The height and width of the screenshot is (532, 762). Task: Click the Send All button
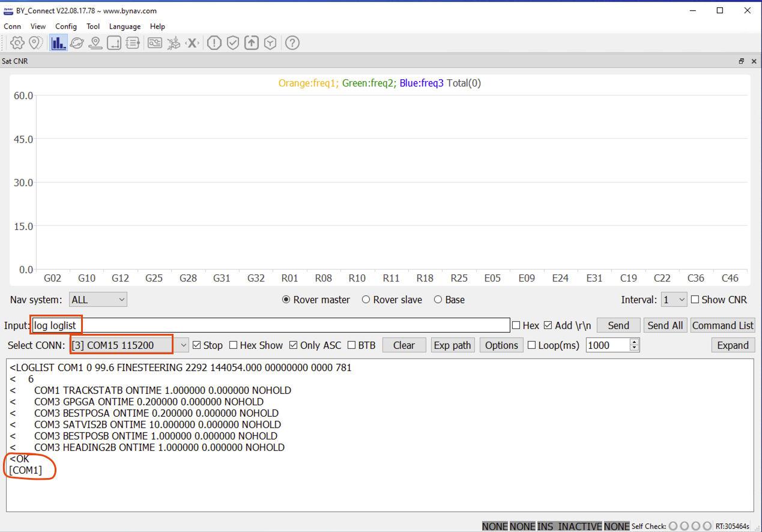coord(665,325)
